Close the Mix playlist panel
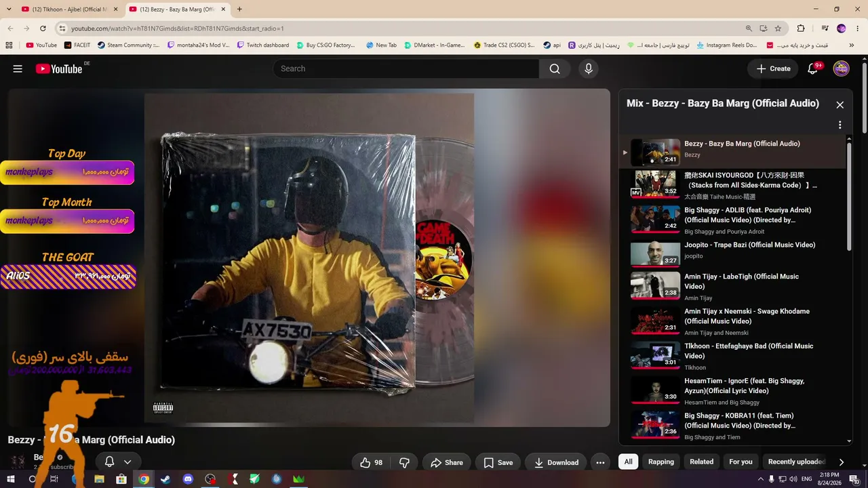This screenshot has height=488, width=868. (840, 105)
